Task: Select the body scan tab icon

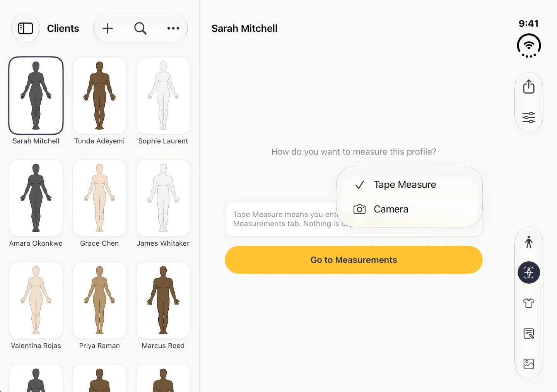Action: click(529, 272)
